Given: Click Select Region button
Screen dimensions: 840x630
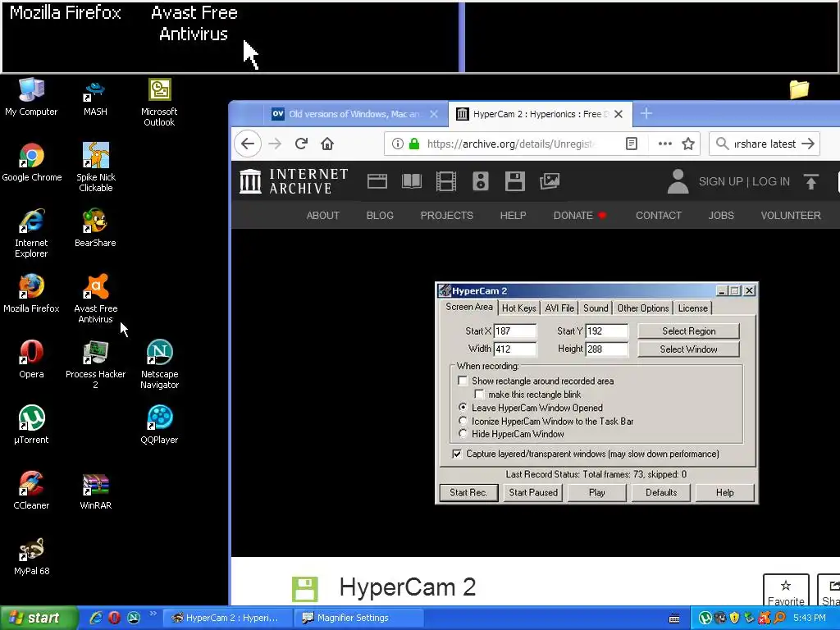Looking at the screenshot, I should [x=688, y=331].
